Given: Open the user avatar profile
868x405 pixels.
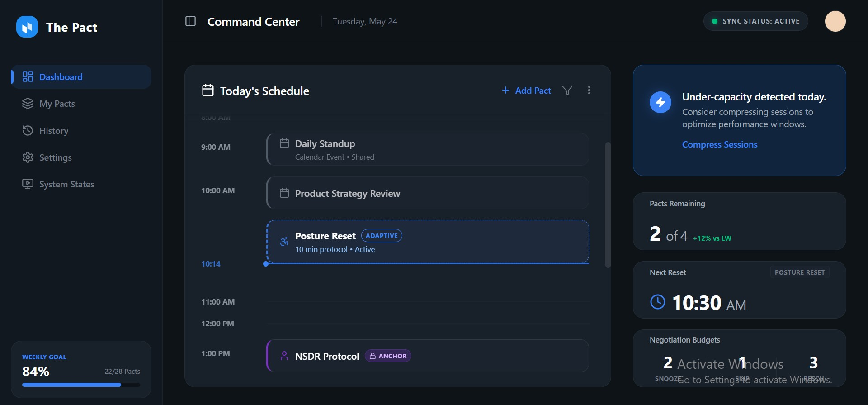Looking at the screenshot, I should click(x=835, y=21).
